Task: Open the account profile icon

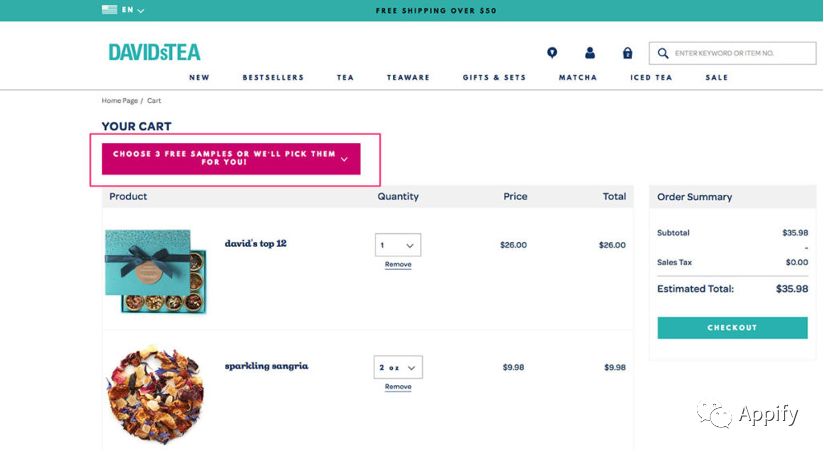Action: [x=590, y=53]
